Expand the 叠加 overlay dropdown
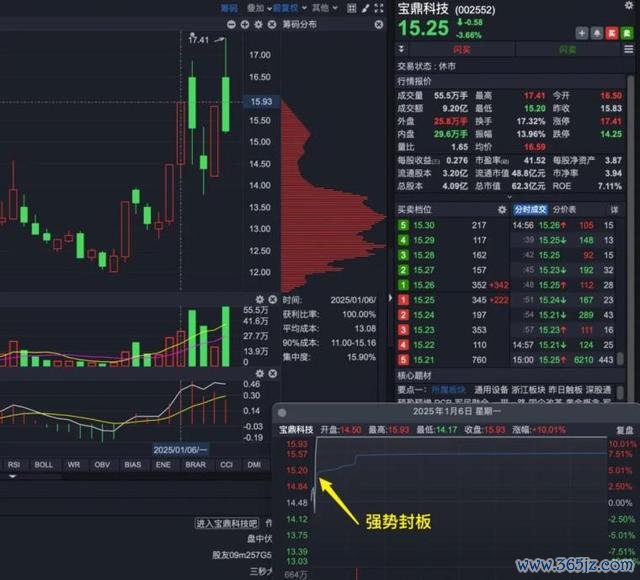The height and width of the screenshot is (580, 640). coord(259,8)
